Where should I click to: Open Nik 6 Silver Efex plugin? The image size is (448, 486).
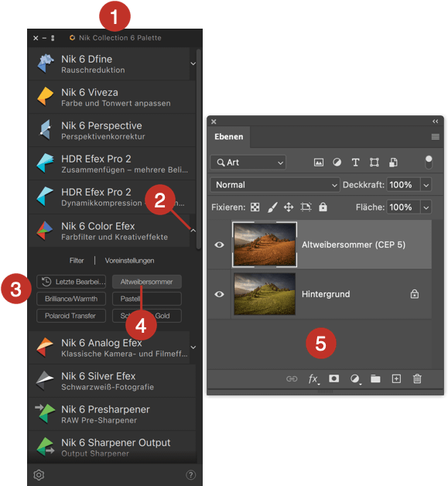(112, 381)
